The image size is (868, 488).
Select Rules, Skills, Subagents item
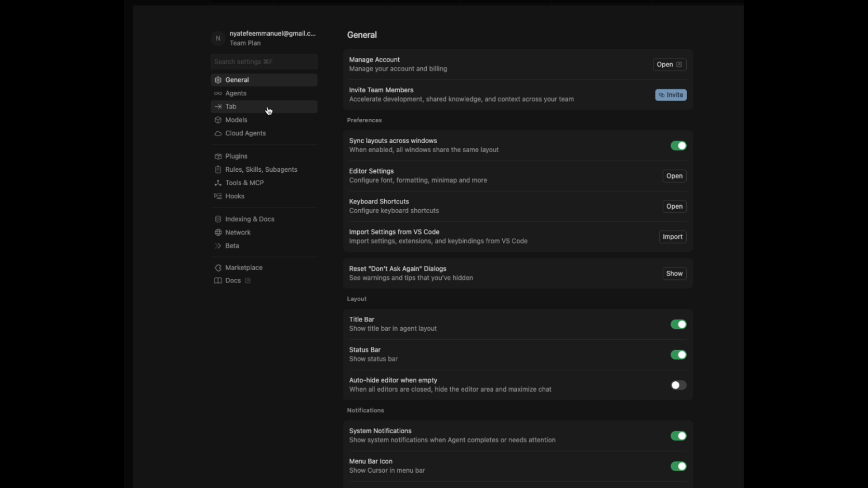(264, 169)
